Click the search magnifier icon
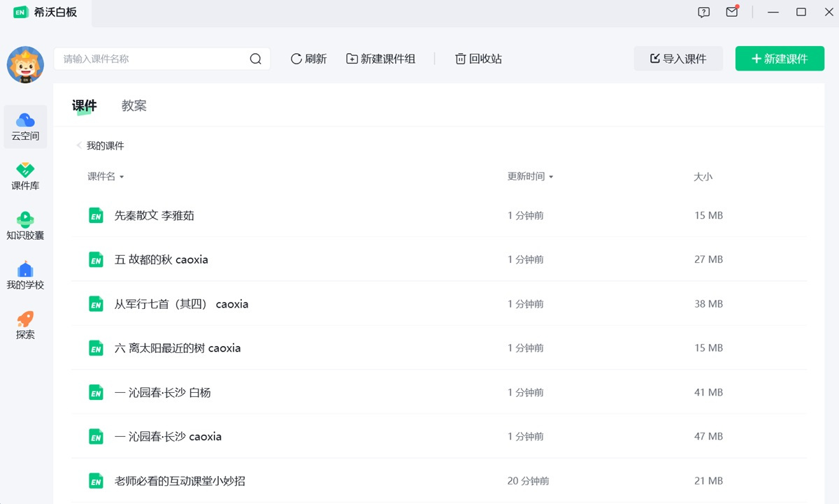Screen dimensions: 839x504 (x=255, y=59)
